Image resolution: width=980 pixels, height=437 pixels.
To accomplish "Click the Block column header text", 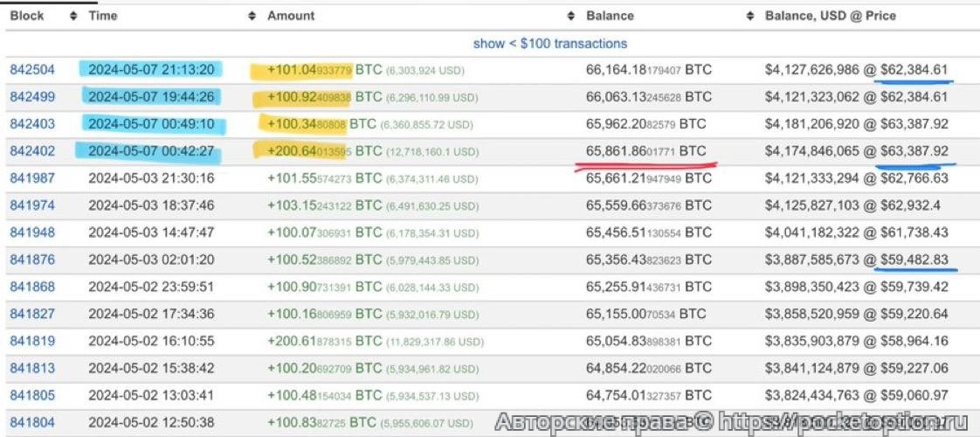I will click(27, 17).
